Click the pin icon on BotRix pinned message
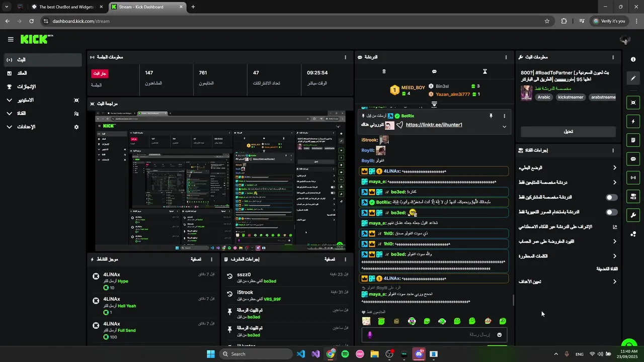 point(491,116)
